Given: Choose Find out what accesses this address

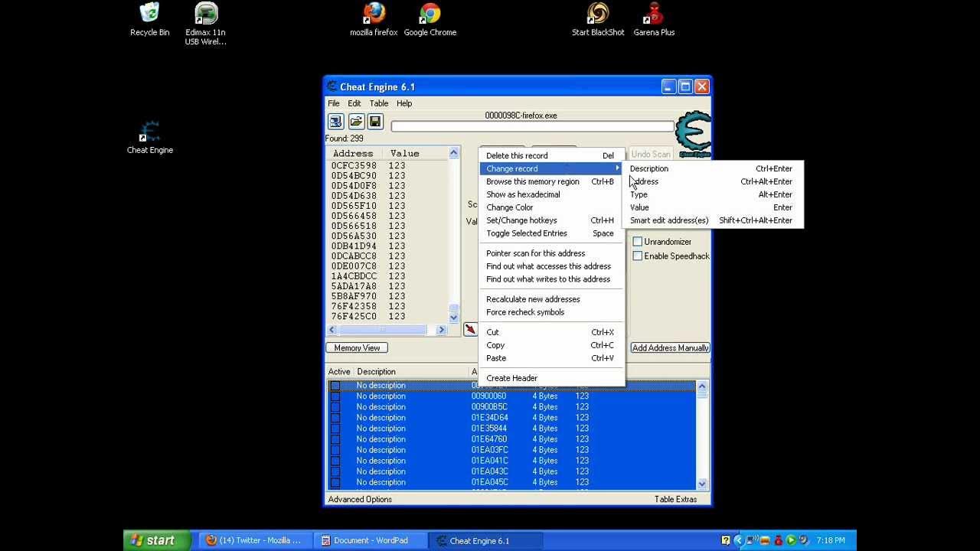Looking at the screenshot, I should [551, 266].
